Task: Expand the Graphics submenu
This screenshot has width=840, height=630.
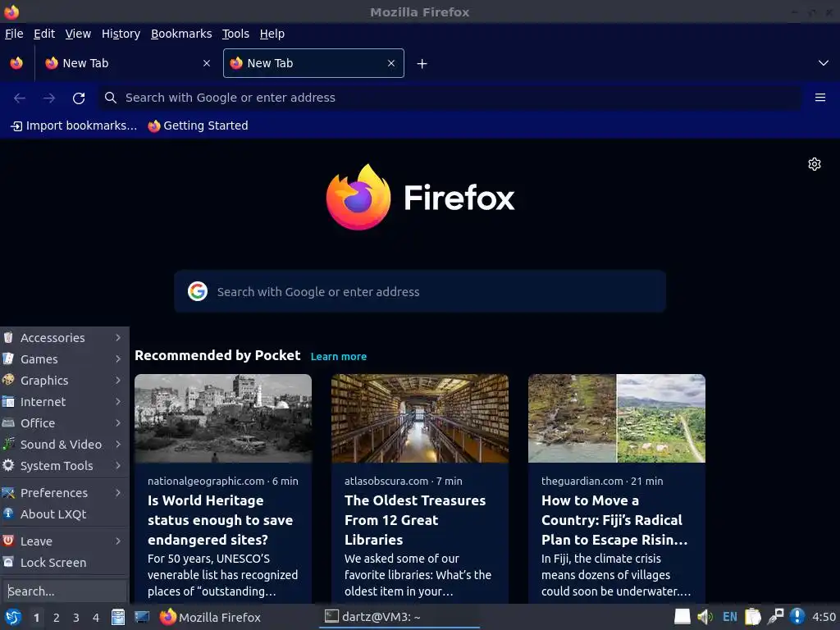Action: pyautogui.click(x=64, y=381)
